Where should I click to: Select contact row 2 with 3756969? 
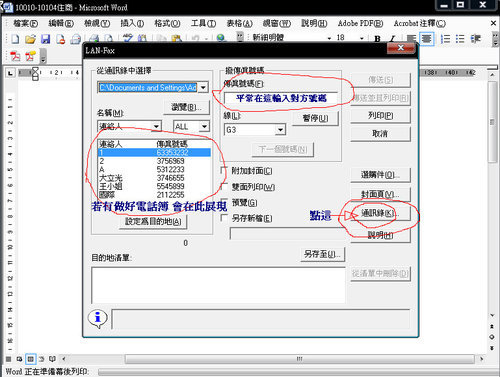[154, 161]
